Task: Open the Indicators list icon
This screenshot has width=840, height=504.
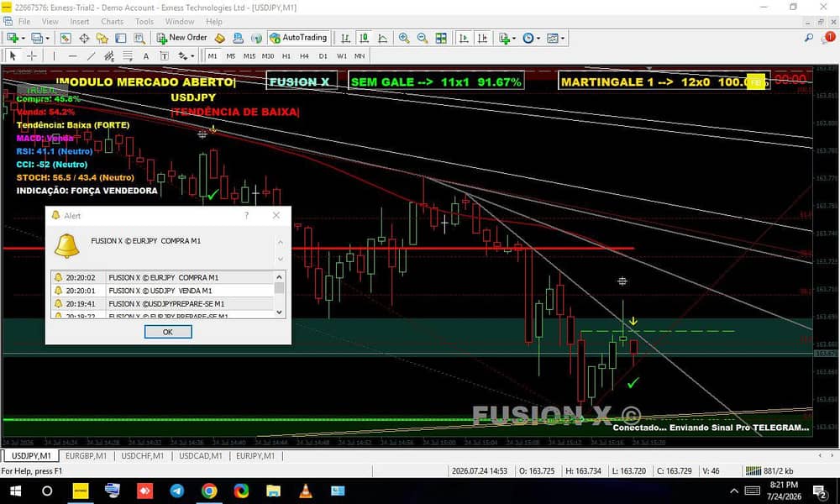Action: (x=503, y=38)
